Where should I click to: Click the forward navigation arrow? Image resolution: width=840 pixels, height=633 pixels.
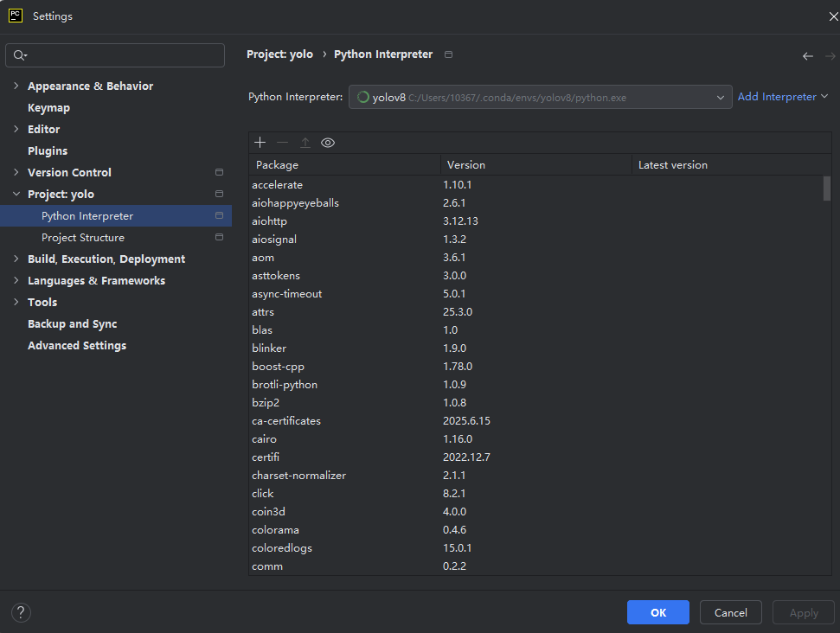[x=830, y=56]
